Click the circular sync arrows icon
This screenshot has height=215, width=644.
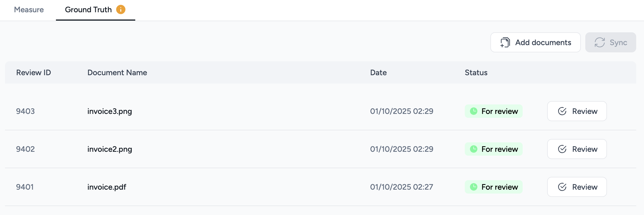pyautogui.click(x=599, y=43)
